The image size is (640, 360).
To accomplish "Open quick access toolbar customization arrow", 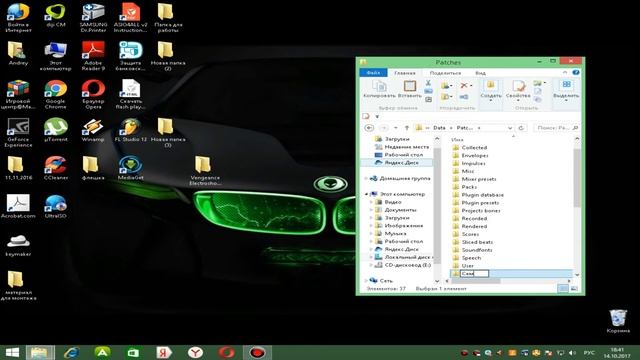I will (x=377, y=117).
